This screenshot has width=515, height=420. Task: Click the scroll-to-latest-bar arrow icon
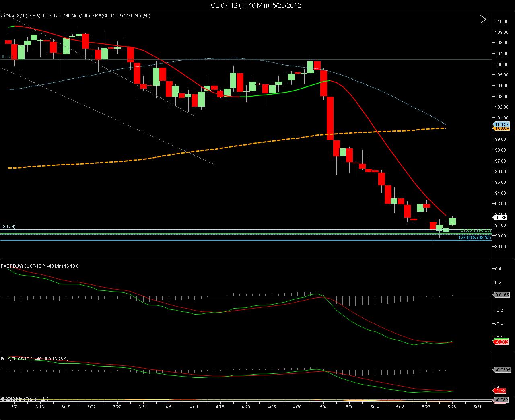click(484, 19)
